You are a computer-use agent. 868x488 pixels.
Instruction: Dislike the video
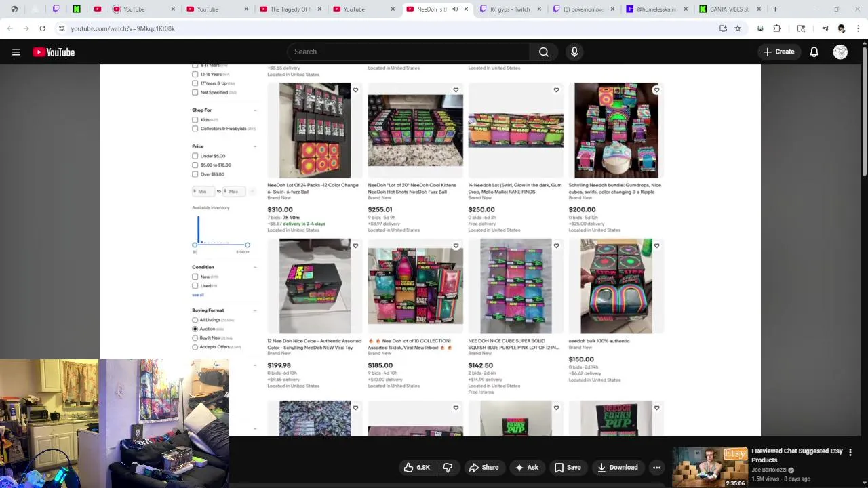click(x=448, y=468)
